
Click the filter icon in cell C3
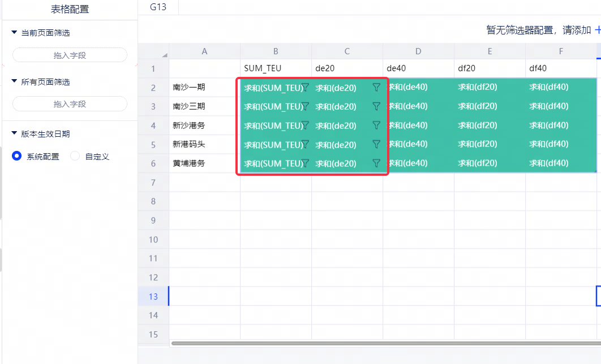tap(376, 106)
